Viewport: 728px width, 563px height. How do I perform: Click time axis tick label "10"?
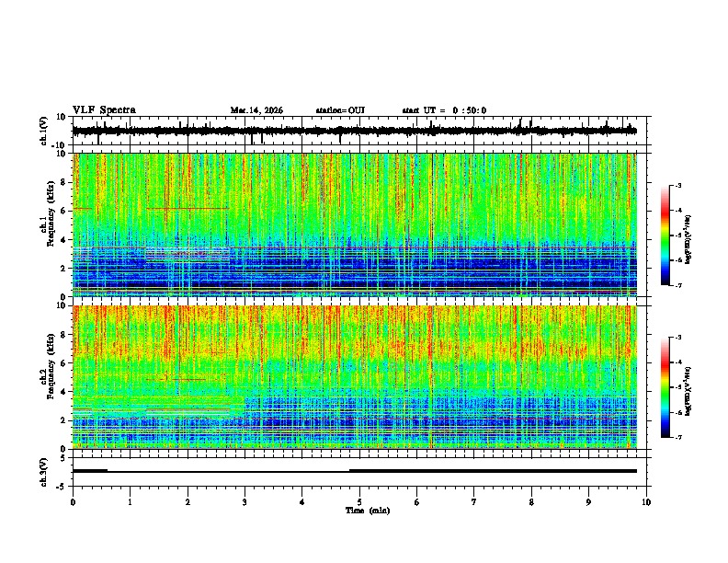[x=646, y=502]
